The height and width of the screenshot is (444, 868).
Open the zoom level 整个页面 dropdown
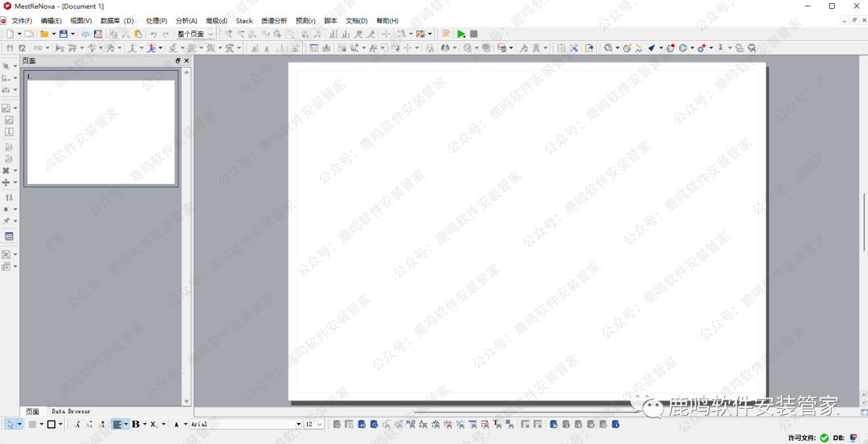(195, 34)
